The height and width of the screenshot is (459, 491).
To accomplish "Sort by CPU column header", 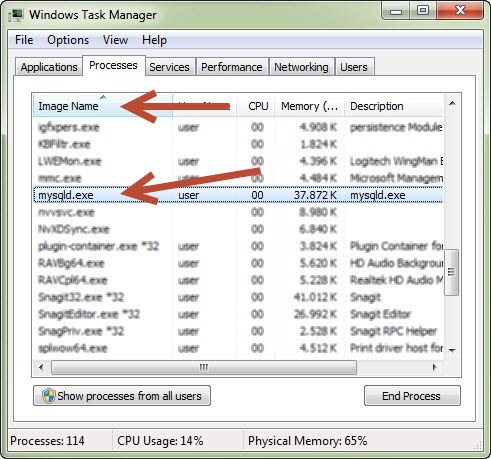I will 256,106.
